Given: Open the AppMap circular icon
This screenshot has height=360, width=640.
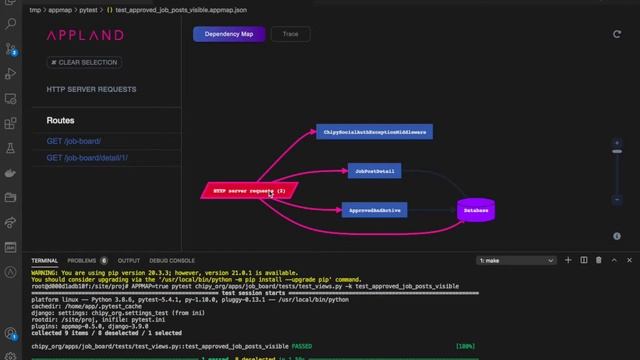Looking at the screenshot, I should tap(11, 272).
